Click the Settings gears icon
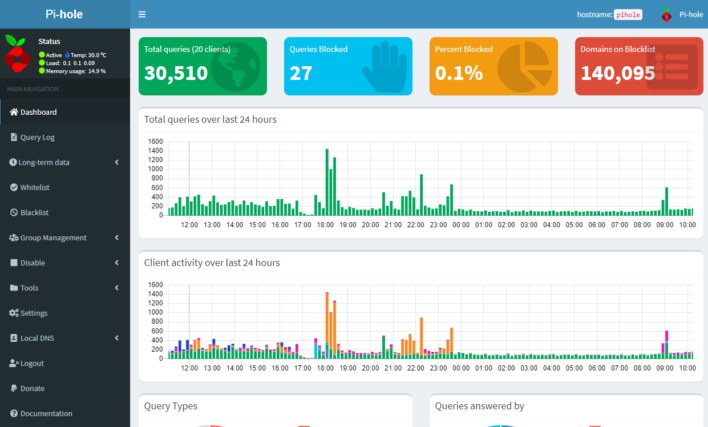Screen dimensions: 708x427 click(x=13, y=313)
